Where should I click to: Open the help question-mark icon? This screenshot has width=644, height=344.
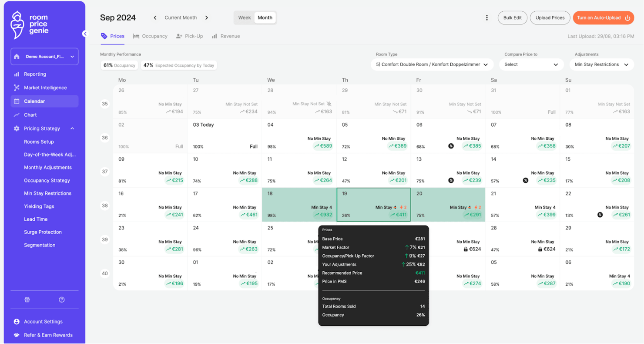(x=61, y=300)
